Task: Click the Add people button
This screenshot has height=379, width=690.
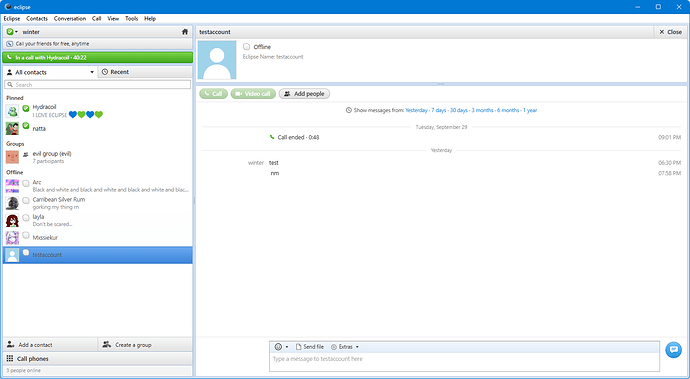Action: click(x=304, y=94)
